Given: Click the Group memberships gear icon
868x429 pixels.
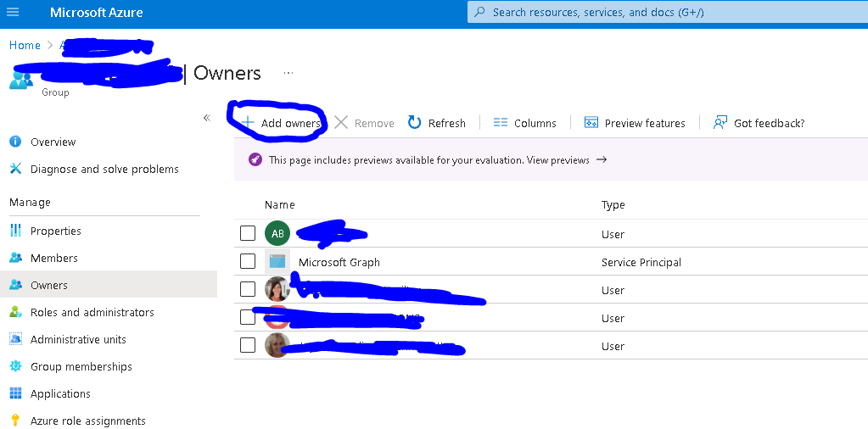Looking at the screenshot, I should (15, 366).
